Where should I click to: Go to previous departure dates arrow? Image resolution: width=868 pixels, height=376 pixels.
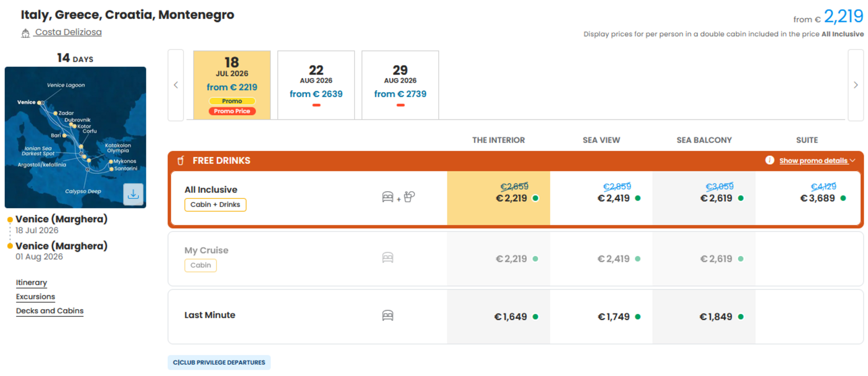click(176, 85)
